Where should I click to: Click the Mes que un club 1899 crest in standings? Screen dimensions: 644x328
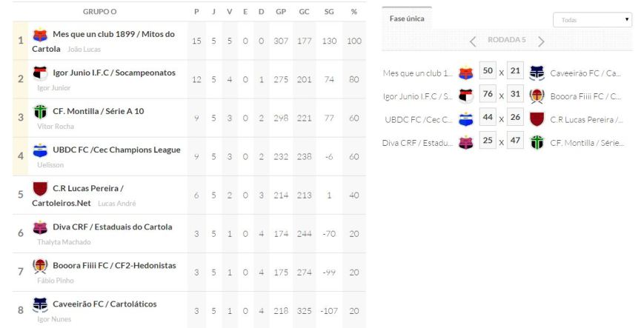click(40, 34)
